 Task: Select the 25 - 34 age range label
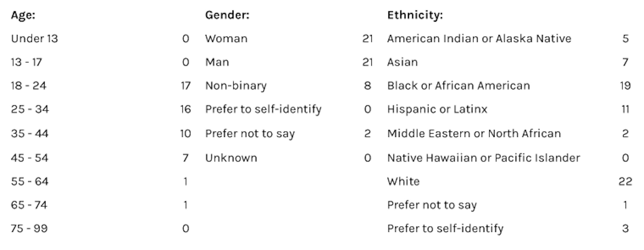(x=30, y=109)
